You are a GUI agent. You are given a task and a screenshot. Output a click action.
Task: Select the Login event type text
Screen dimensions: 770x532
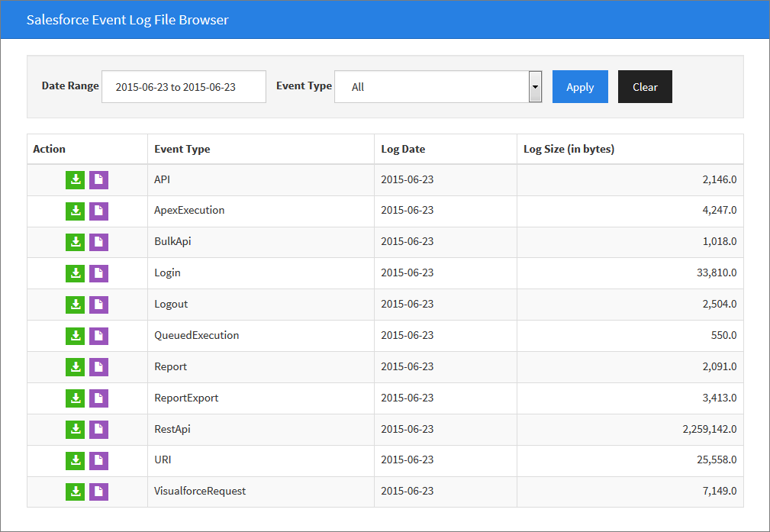pos(167,273)
